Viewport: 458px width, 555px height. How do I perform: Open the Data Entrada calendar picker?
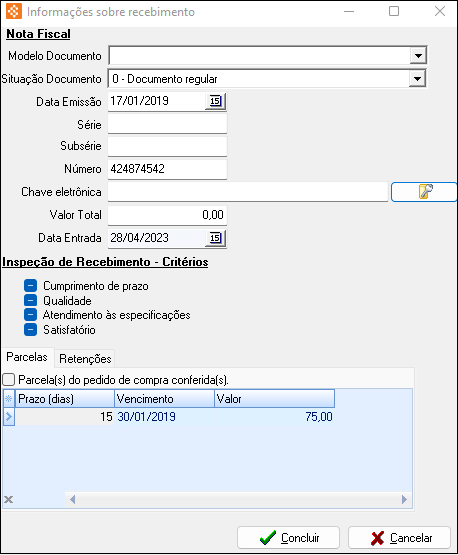click(215, 238)
